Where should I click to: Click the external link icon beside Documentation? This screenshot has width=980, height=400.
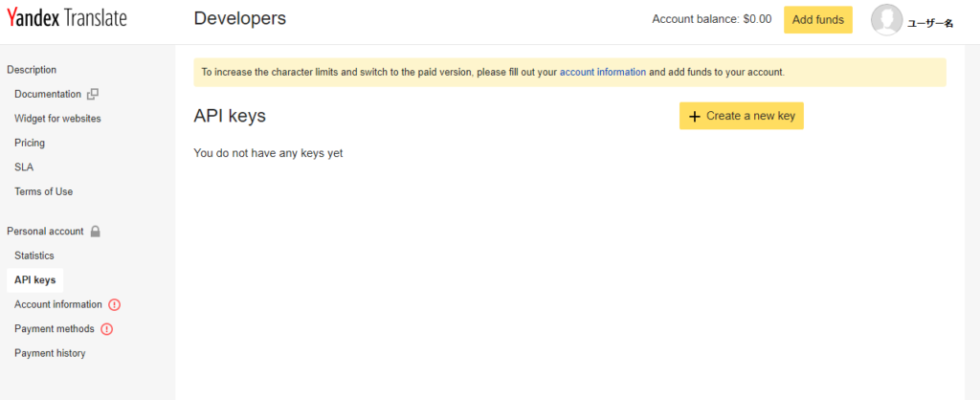click(x=93, y=95)
